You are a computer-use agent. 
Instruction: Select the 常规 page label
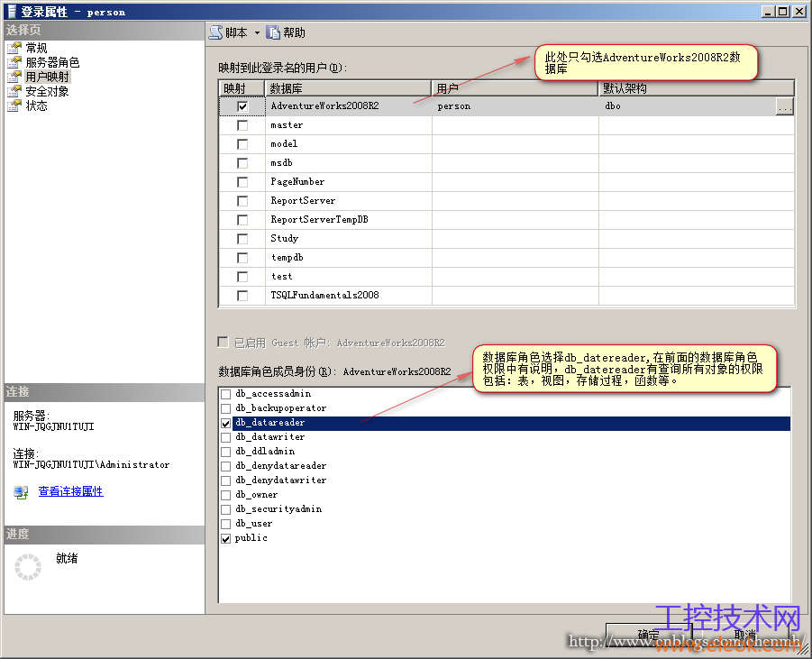coord(36,48)
